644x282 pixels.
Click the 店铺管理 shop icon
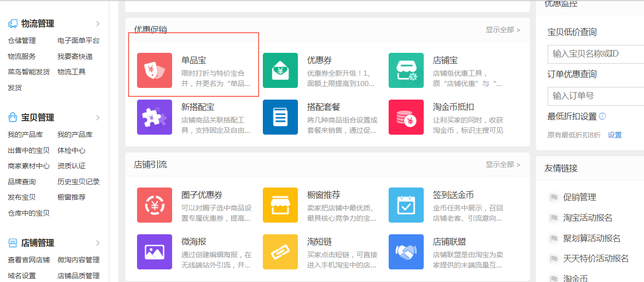(13, 243)
